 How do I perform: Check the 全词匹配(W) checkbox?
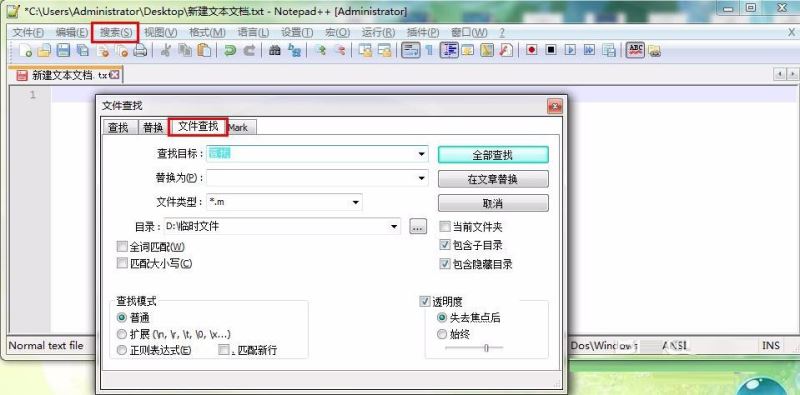click(122, 247)
